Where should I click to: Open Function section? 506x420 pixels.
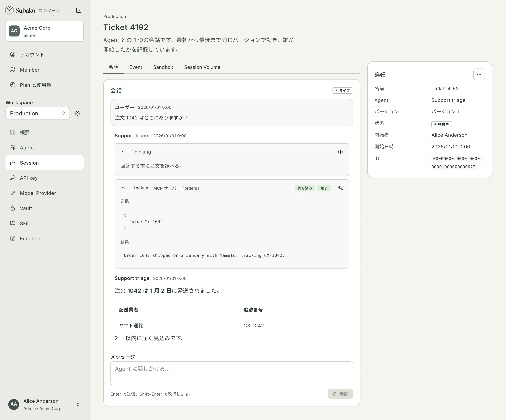pyautogui.click(x=45, y=239)
